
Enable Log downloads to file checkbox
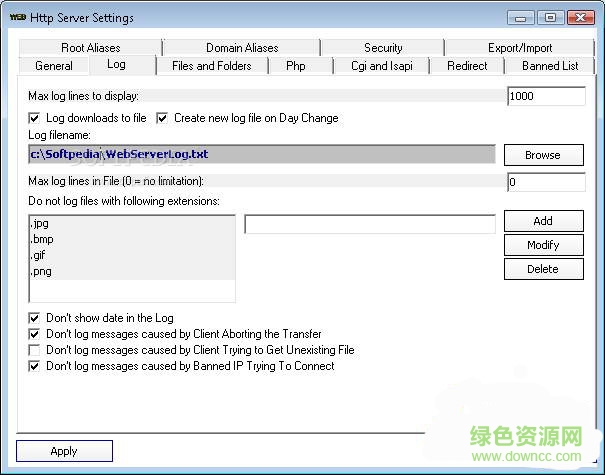tap(35, 118)
